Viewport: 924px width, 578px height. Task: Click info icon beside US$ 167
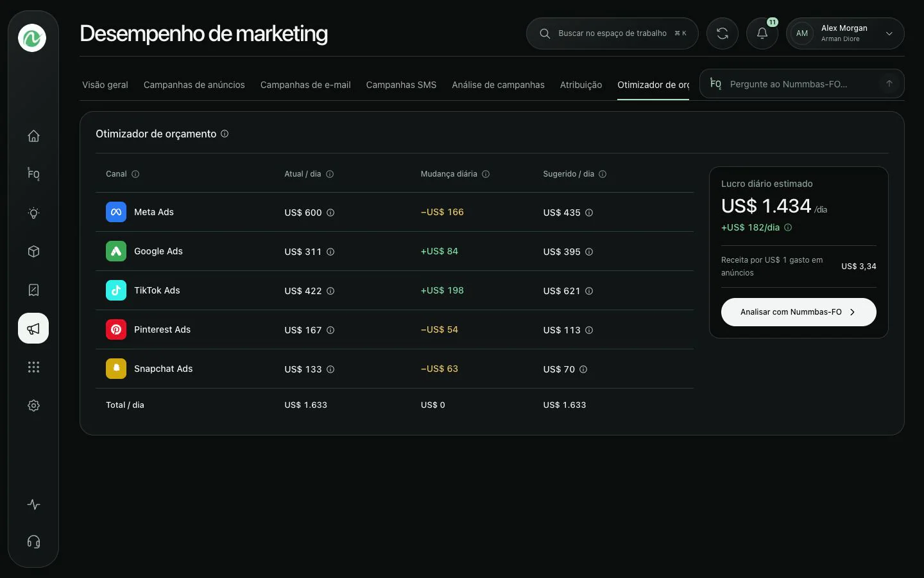tap(330, 330)
